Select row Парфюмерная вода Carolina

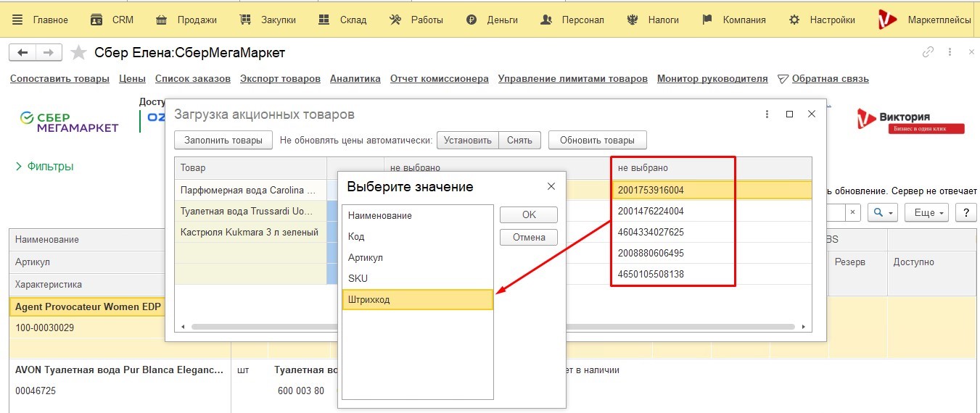coord(250,191)
